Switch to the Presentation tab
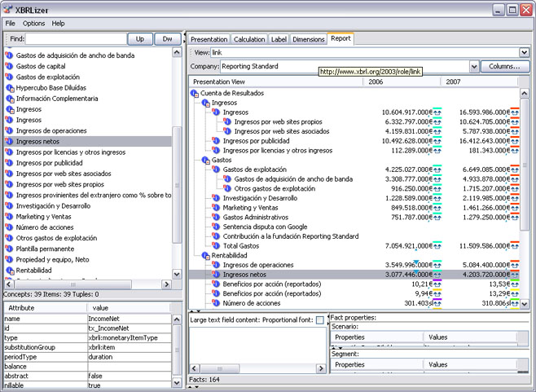Screen dimensions: 536x392 coord(209,39)
